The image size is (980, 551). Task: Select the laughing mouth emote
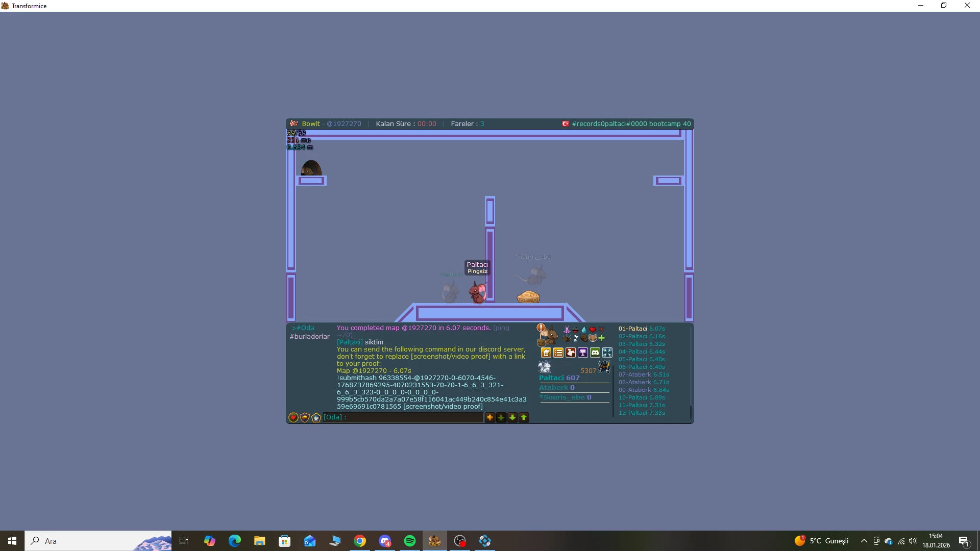[x=575, y=330]
